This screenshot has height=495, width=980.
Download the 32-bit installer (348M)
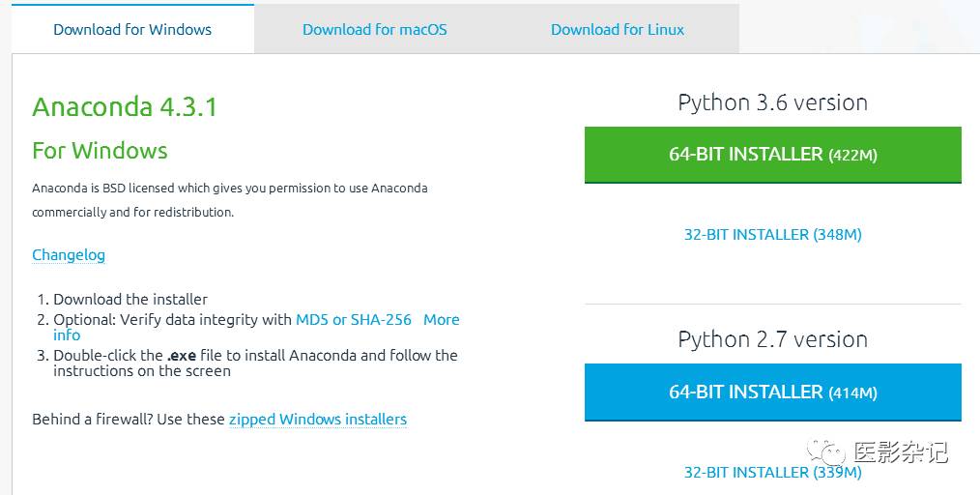pos(772,234)
